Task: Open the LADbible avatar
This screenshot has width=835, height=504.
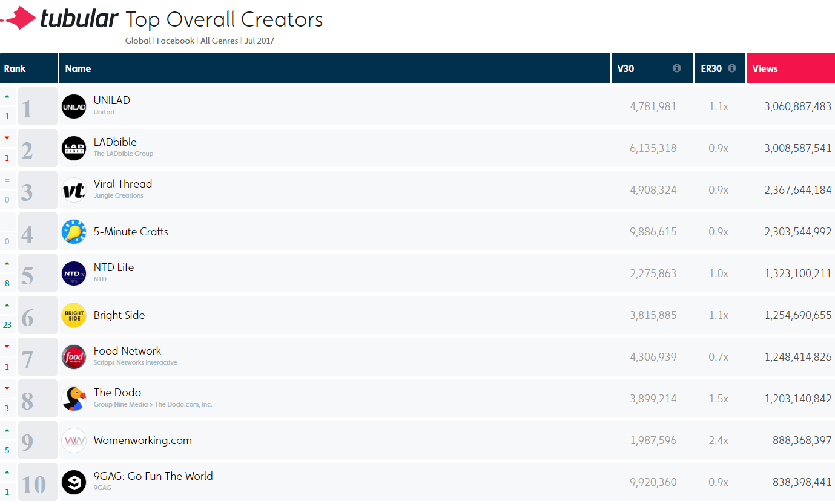Action: [x=74, y=148]
